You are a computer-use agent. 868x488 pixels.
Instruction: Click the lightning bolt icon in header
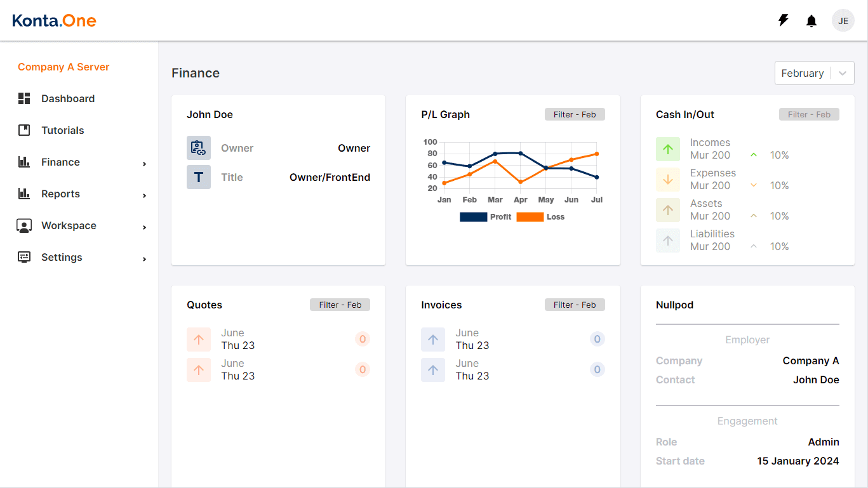(x=784, y=21)
